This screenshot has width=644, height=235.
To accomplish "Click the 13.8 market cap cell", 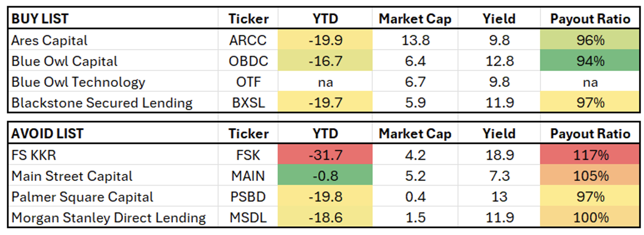I will click(x=415, y=40).
